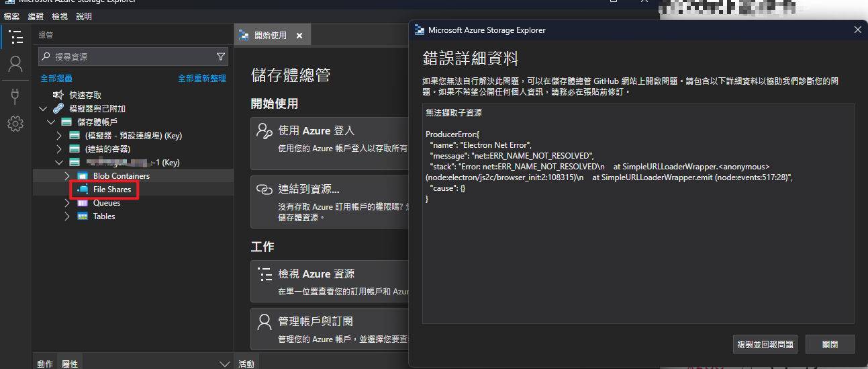Click inside the error details text box
Image resolution: width=868 pixels, height=369 pixels.
point(638,214)
